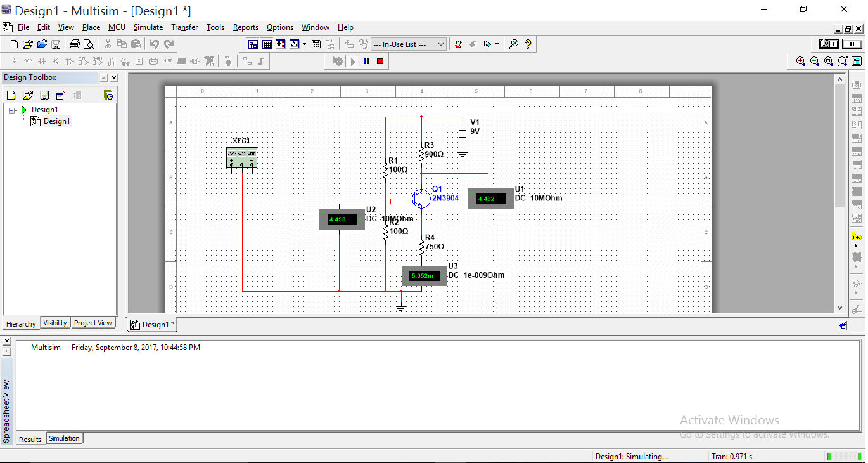Expand the forward annotate dropdown arrow

[497, 44]
